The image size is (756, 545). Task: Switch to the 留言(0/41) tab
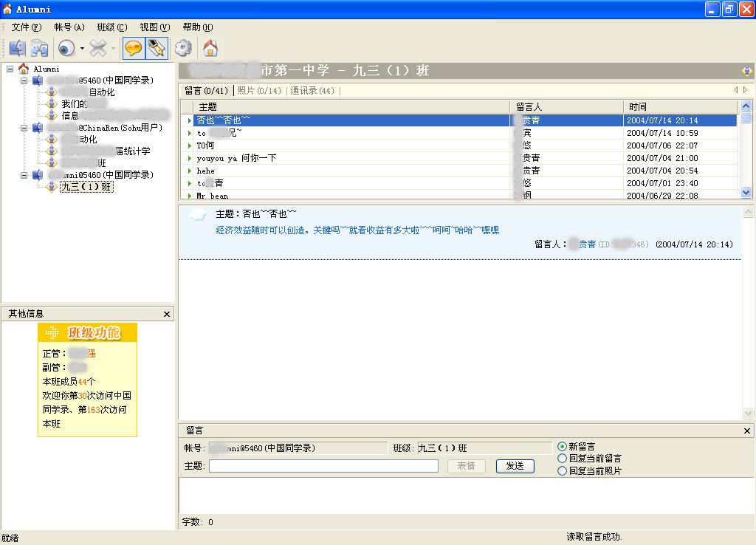[x=207, y=91]
